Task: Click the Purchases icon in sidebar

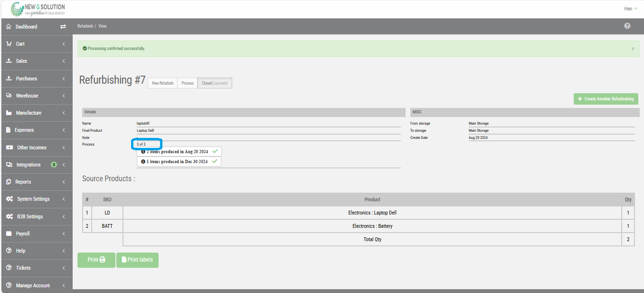Action: (9, 78)
